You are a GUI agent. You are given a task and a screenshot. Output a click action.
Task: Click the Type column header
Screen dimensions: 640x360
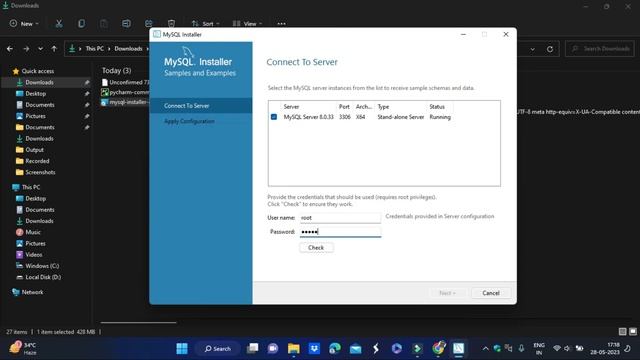384,107
